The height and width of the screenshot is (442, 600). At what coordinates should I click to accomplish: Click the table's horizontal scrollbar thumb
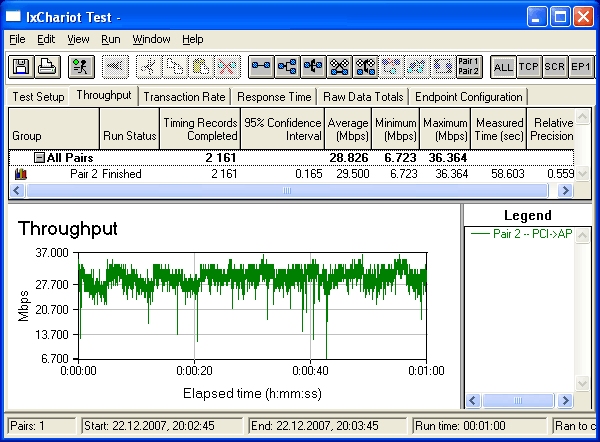coord(287,191)
